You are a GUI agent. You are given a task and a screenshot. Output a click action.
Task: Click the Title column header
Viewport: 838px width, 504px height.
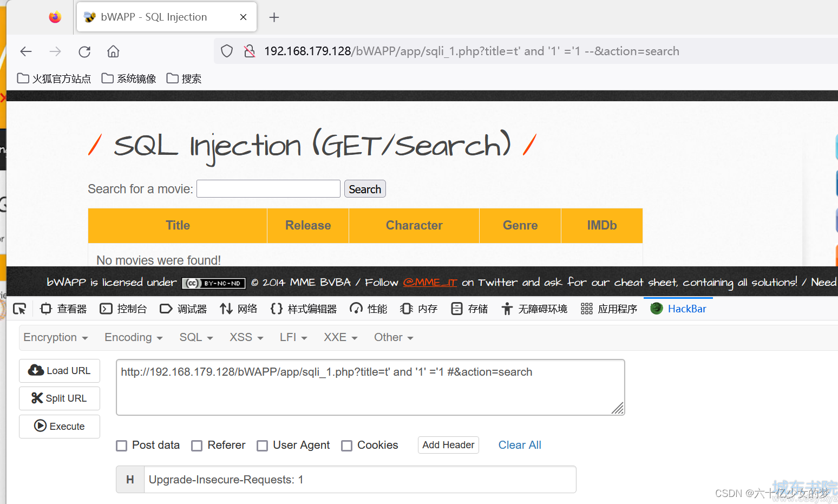point(178,226)
